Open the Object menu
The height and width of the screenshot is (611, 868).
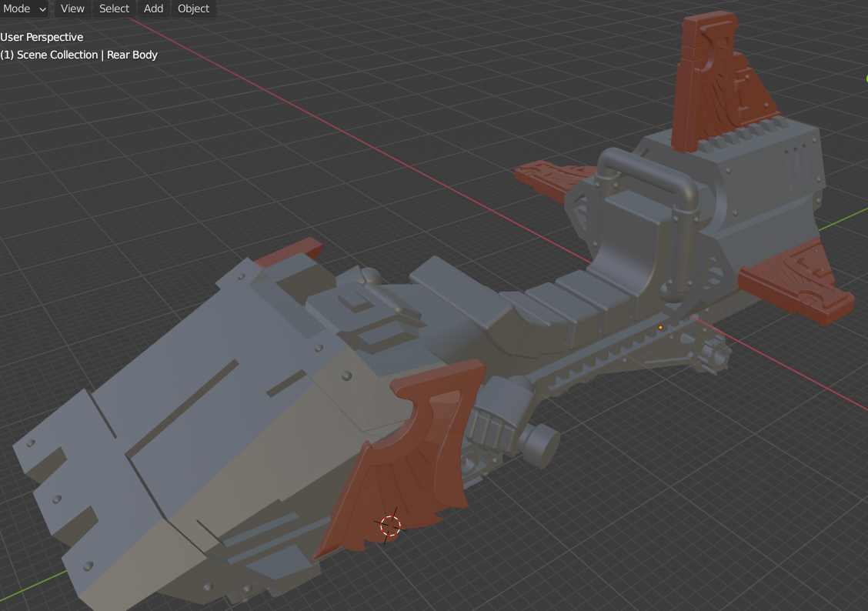(x=192, y=8)
